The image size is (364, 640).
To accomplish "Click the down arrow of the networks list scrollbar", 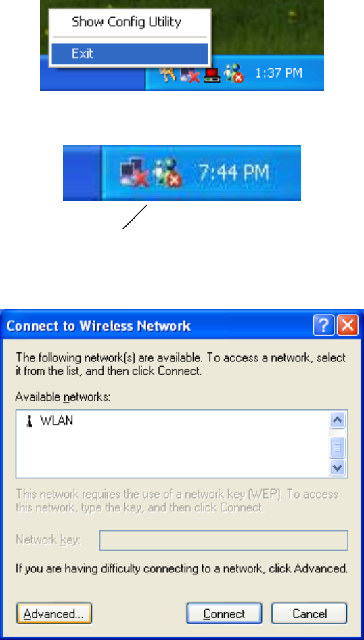I will tap(338, 467).
